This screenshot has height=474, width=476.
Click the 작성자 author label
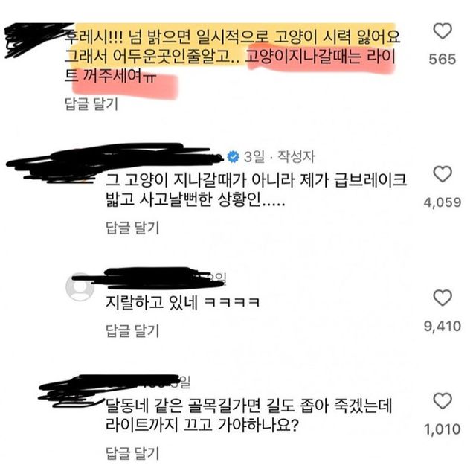tap(296, 157)
